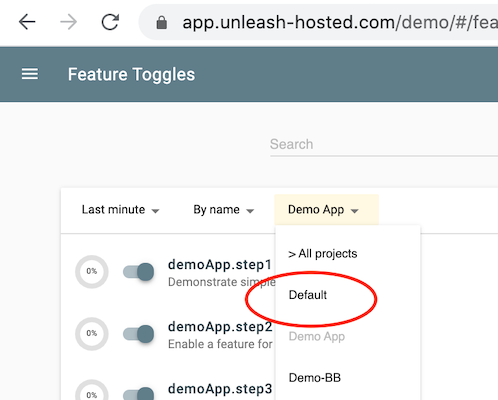Viewport: 498px width, 400px height.
Task: Toggle off the demoApp.step2 feature switch
Action: click(x=139, y=334)
